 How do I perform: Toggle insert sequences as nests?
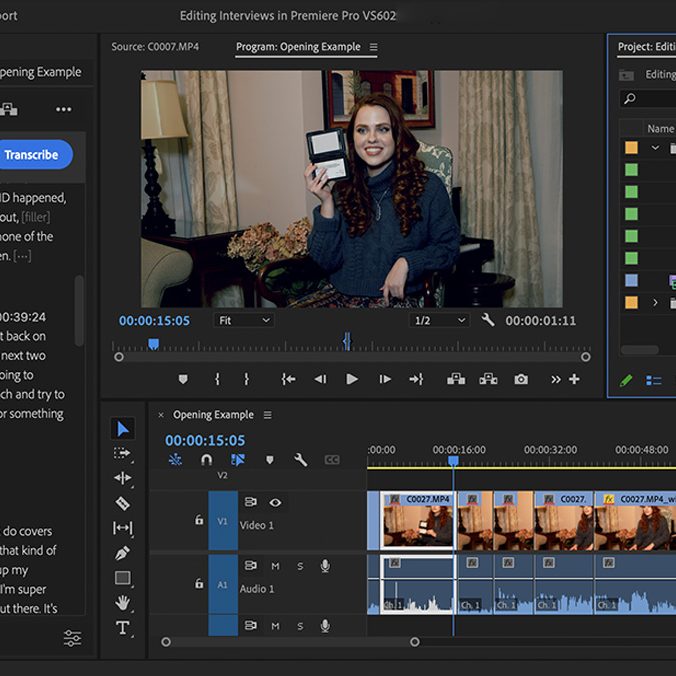tap(175, 460)
